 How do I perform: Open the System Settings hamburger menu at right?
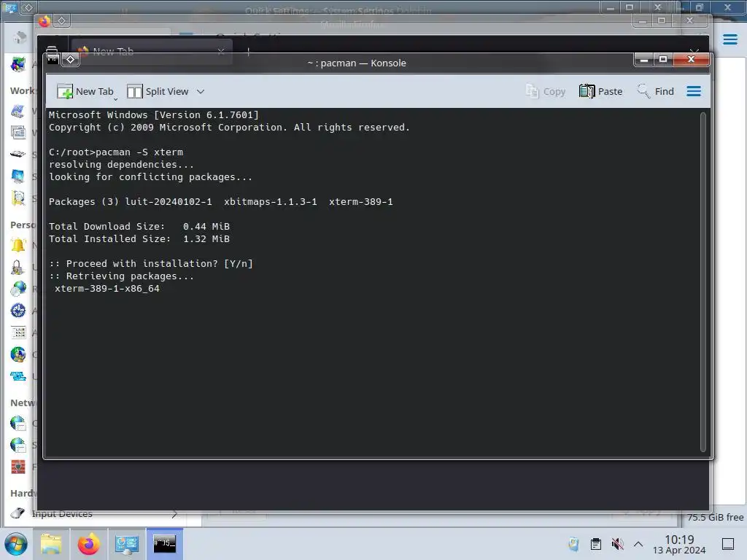click(729, 39)
